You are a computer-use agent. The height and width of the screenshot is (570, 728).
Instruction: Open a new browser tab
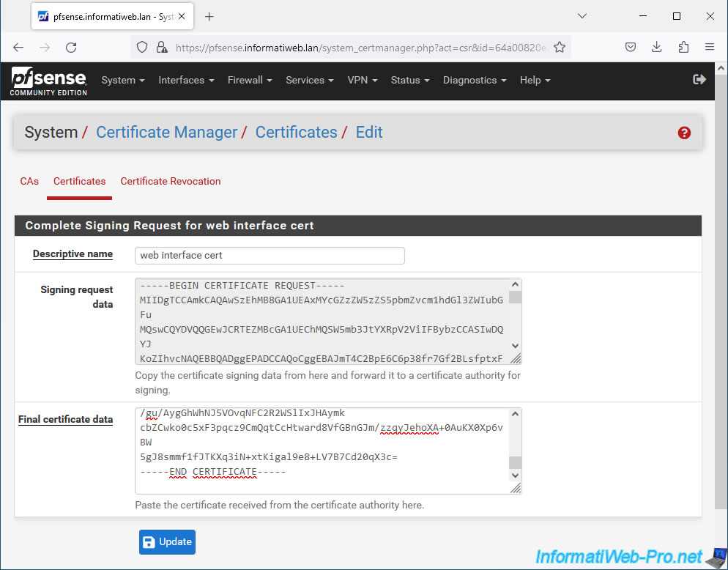[x=209, y=17]
